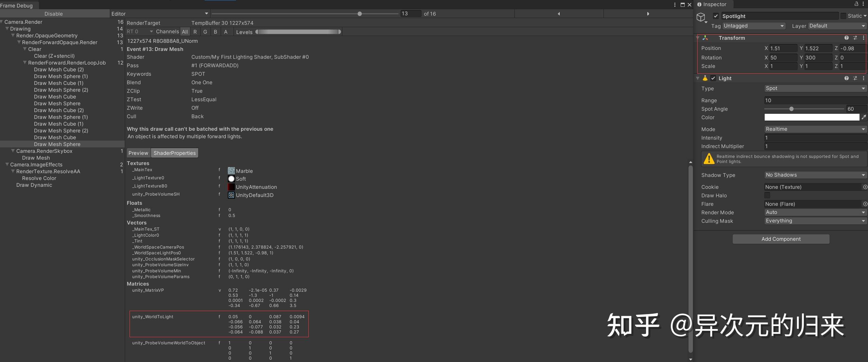Screen dimensions: 868x362
Task: Collapse the Light component foldout
Action: (x=698, y=78)
